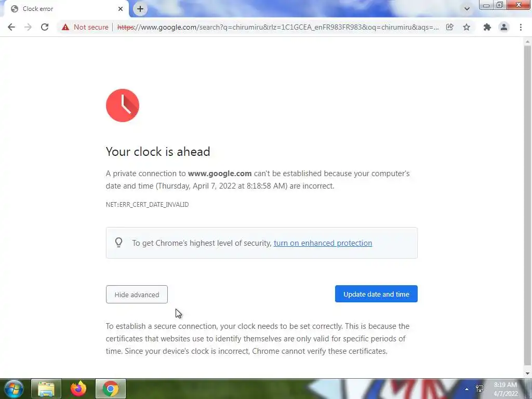Open a new tab with plus button
This screenshot has height=399, width=532.
tap(140, 9)
